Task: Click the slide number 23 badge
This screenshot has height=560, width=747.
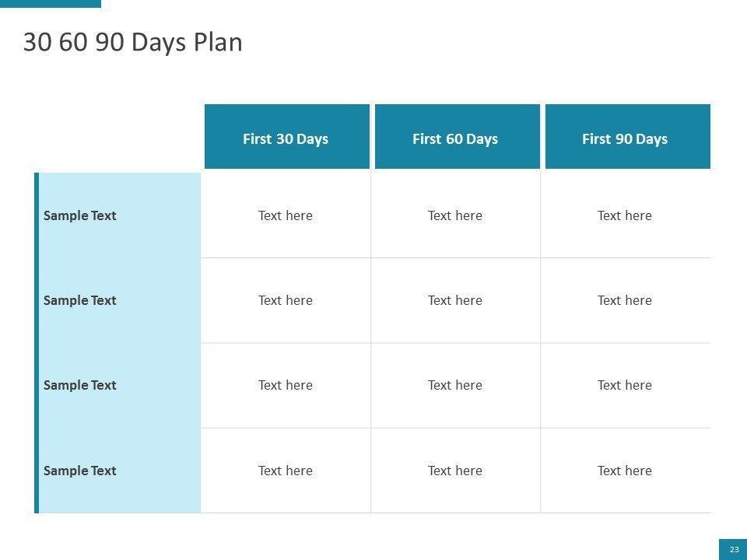Action: (733, 549)
